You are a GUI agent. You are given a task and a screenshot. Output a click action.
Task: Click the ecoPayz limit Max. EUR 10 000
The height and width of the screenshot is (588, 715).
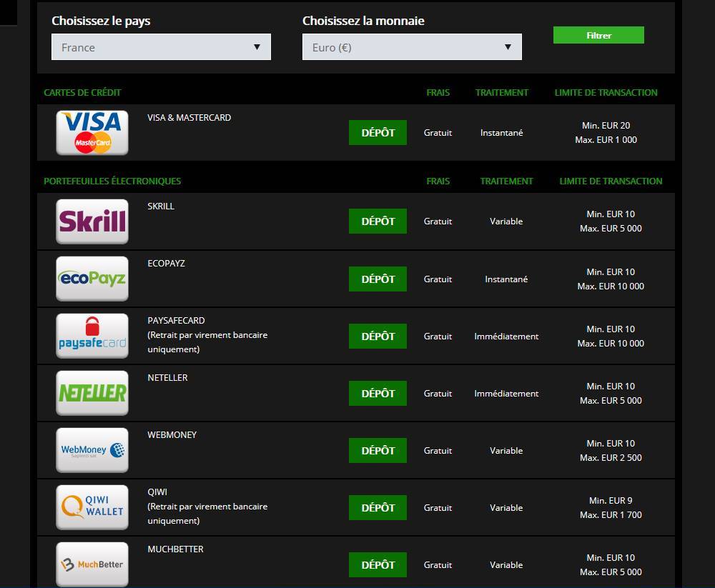point(611,286)
